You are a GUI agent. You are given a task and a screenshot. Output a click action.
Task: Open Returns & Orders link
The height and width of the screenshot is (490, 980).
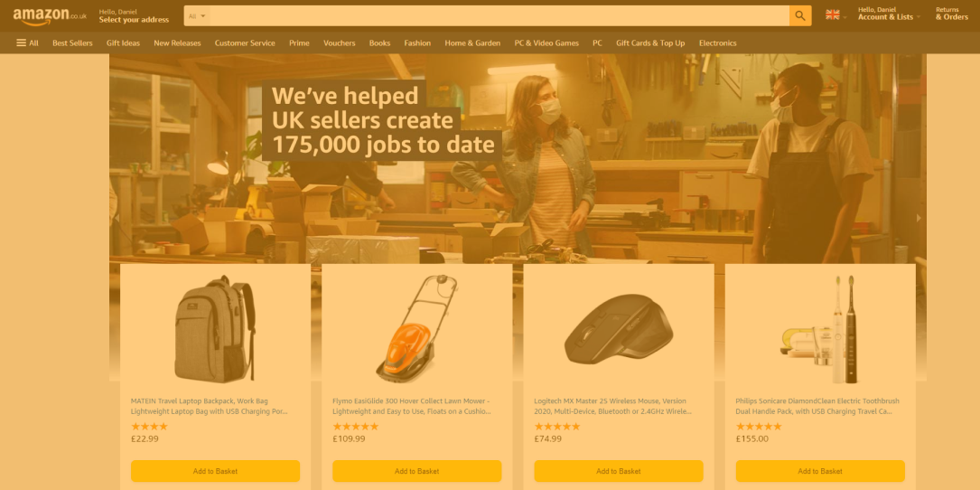pyautogui.click(x=951, y=14)
